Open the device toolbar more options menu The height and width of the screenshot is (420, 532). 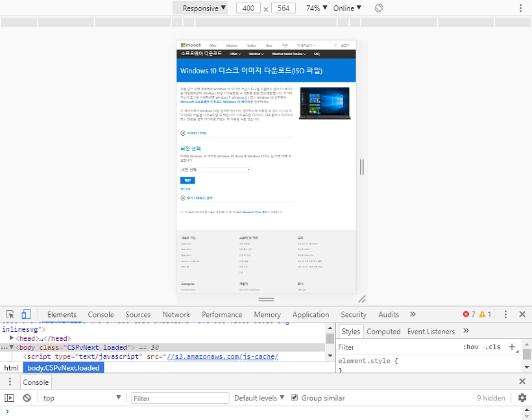[x=520, y=8]
